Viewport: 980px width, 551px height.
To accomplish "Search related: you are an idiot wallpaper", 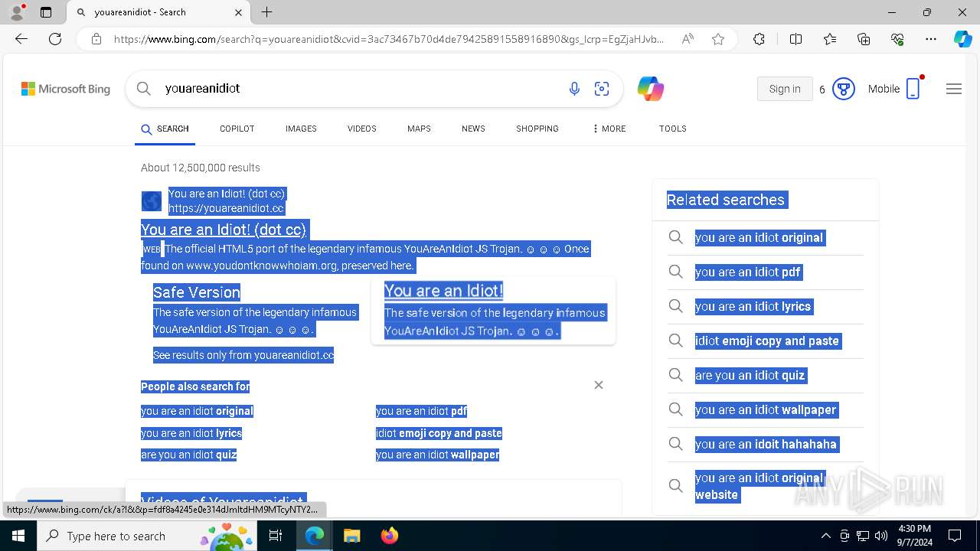I will [x=766, y=410].
